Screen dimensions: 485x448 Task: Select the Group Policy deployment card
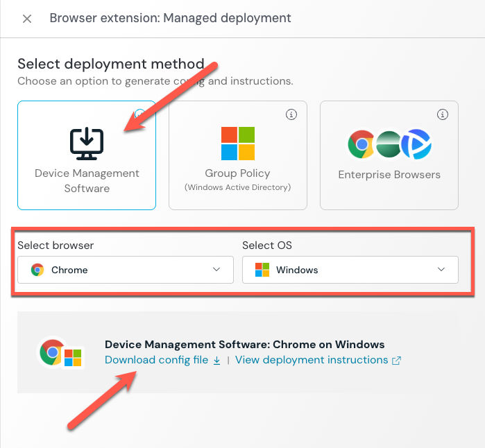click(238, 155)
